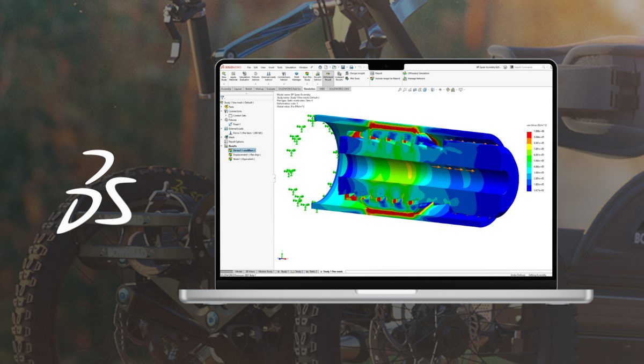Image resolution: width=644 pixels, height=364 pixels.
Task: Select Displacement1 result plot
Action: pyautogui.click(x=245, y=155)
